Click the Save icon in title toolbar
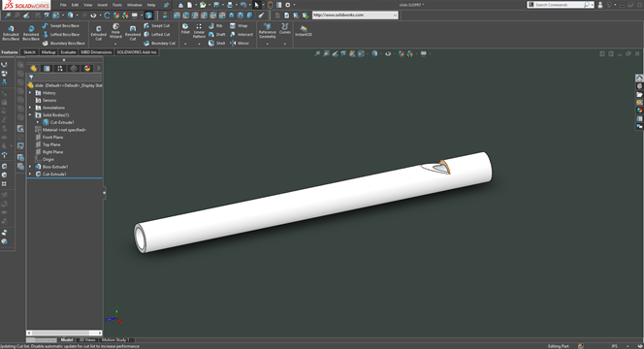 tap(216, 5)
